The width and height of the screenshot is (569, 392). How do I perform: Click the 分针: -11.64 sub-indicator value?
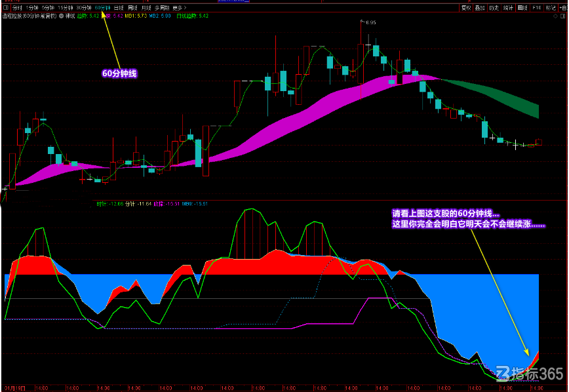(138, 204)
